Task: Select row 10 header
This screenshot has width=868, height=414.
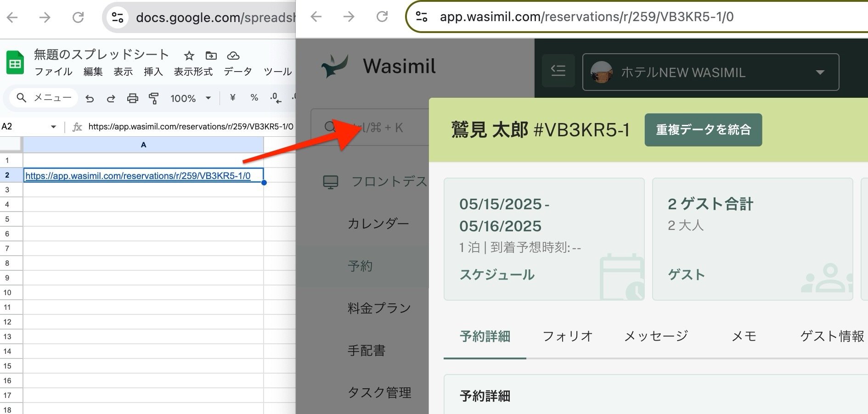Action: (x=11, y=292)
